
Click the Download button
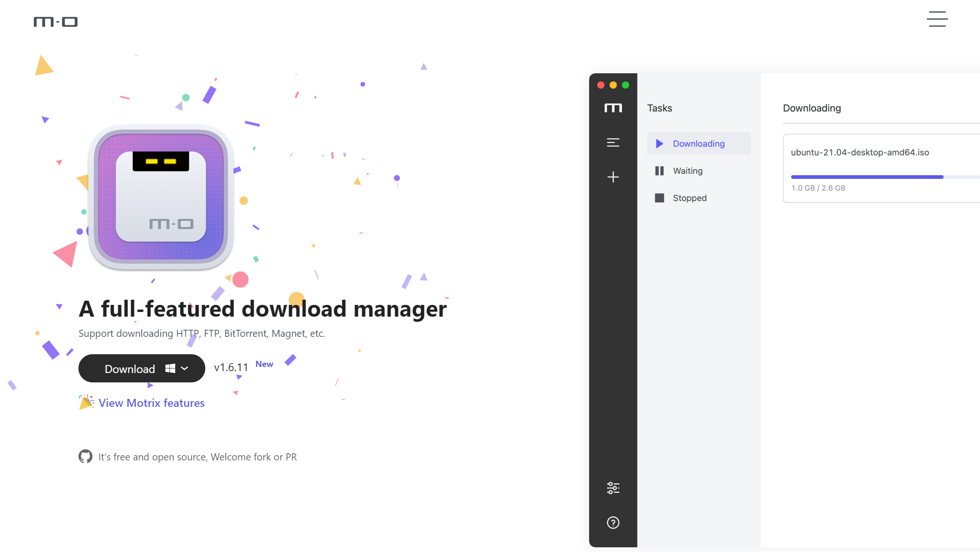(x=141, y=368)
